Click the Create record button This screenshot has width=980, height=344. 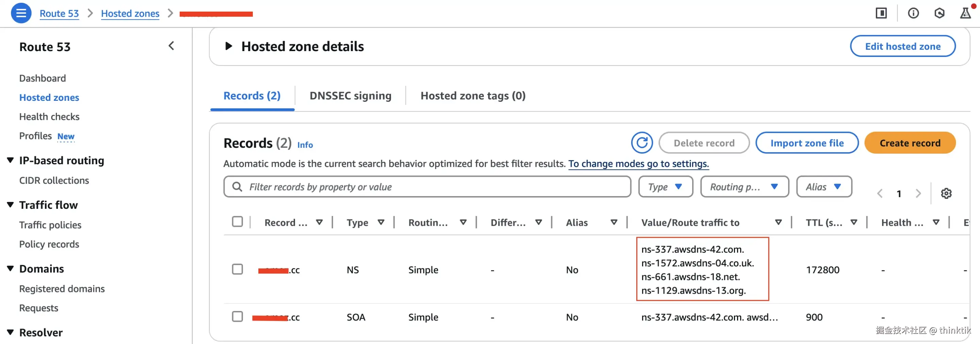click(910, 143)
